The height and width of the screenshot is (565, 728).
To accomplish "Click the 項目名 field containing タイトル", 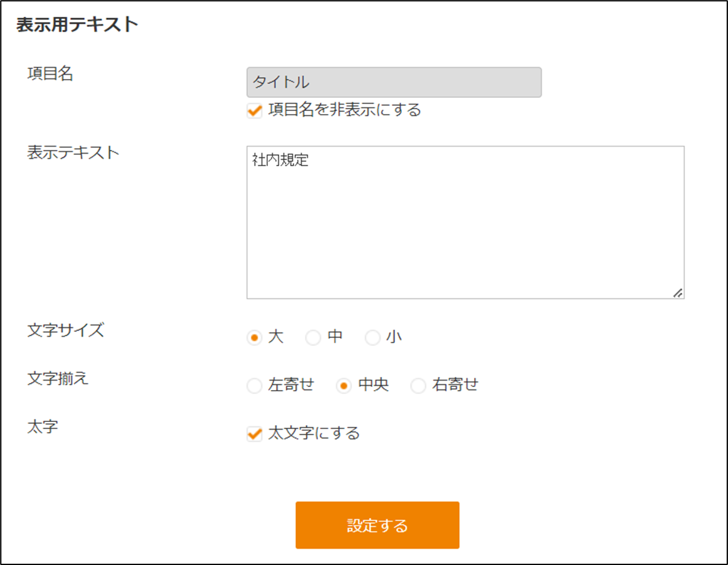I will point(394,82).
